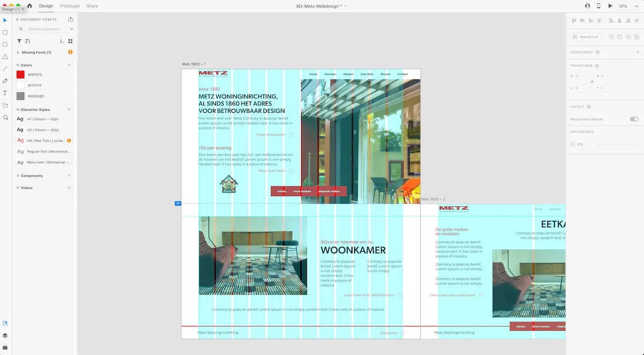Switch to the Share tab
The image size is (644, 355).
point(92,6)
